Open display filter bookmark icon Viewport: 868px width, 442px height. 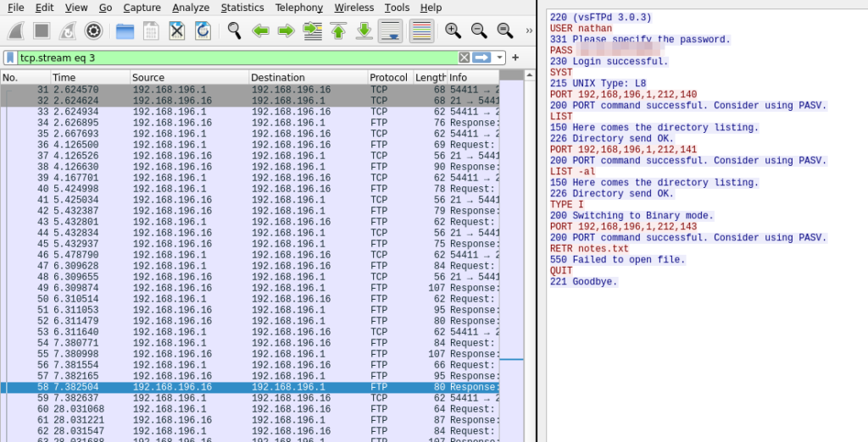10,58
